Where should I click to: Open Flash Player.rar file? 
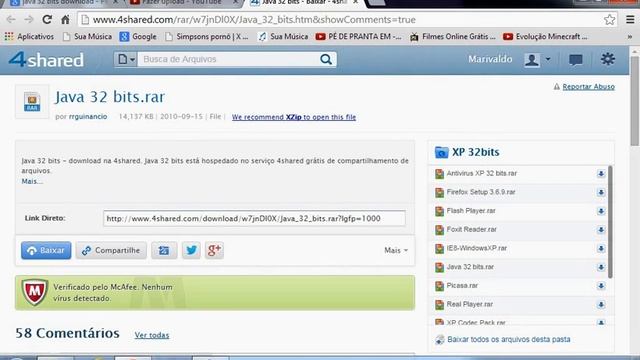tap(471, 211)
